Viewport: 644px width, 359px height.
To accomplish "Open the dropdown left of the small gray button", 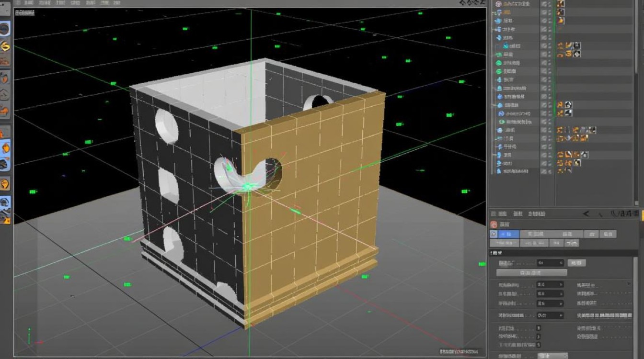I will click(550, 263).
